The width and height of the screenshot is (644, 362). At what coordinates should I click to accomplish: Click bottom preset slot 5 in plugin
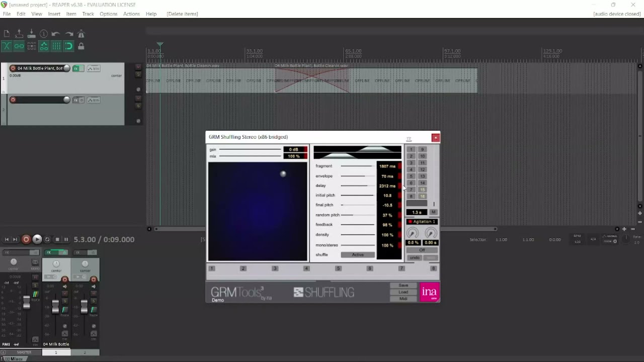pyautogui.click(x=338, y=268)
